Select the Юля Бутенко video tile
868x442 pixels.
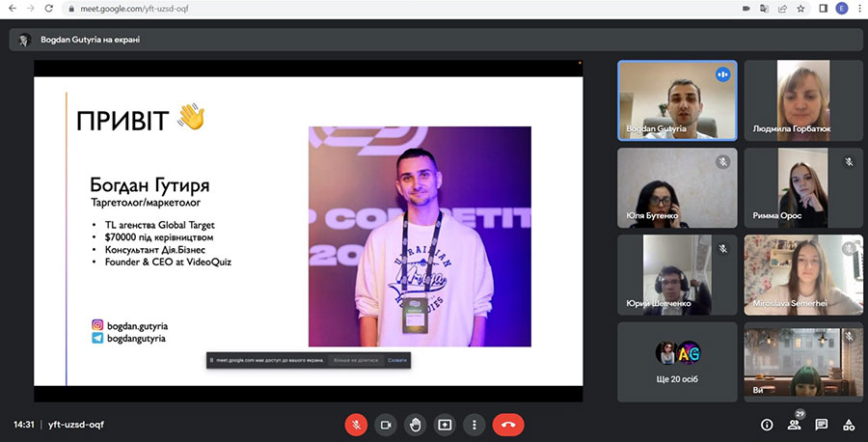[x=677, y=188]
